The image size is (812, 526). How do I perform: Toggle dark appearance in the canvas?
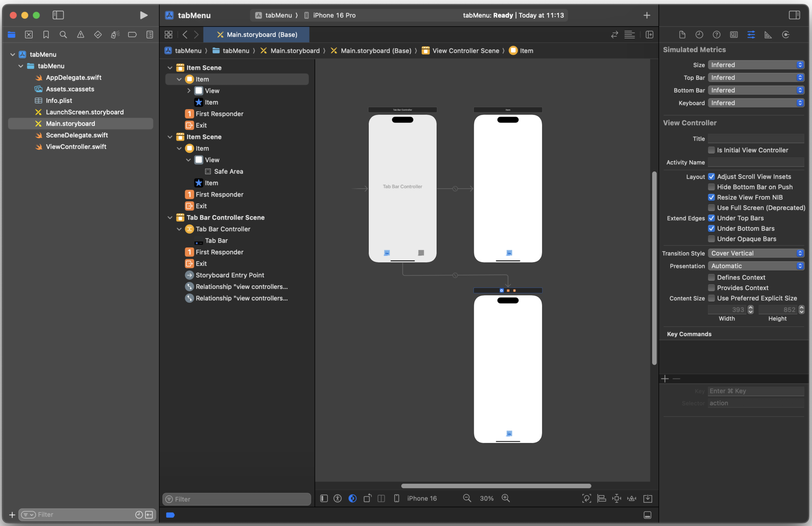tap(352, 498)
